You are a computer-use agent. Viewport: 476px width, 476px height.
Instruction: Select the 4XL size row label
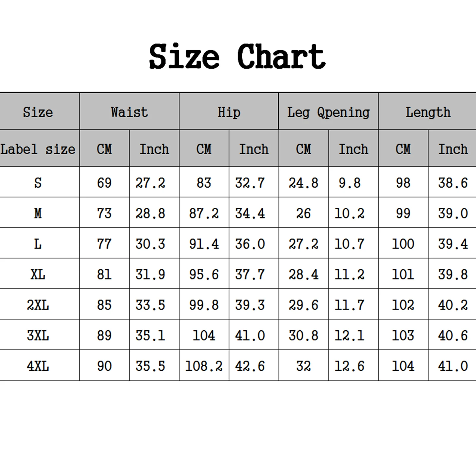(38, 366)
